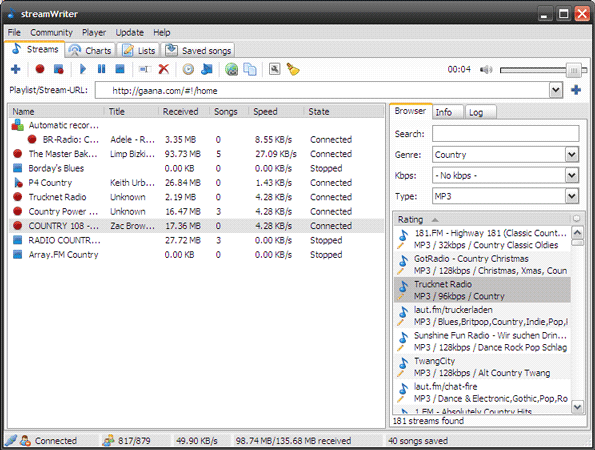Open Playlist/Stream-URL history dropdown arrow

(x=556, y=90)
